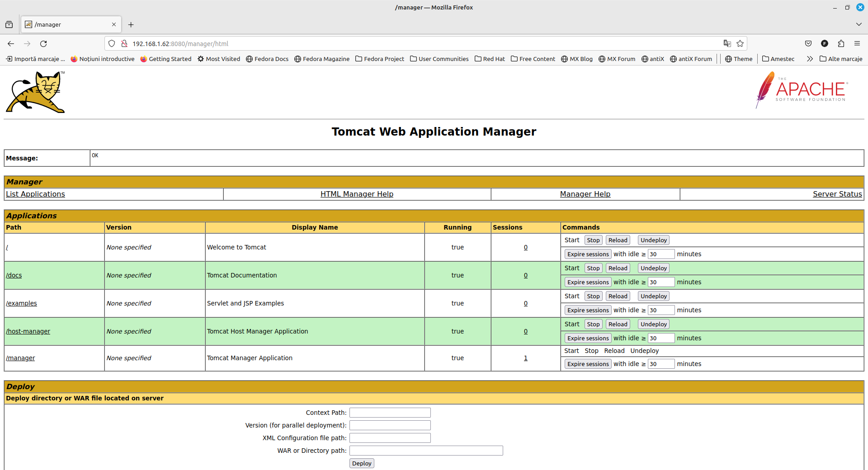This screenshot has height=470, width=868.
Task: Open the Fedora Magazine bookmark
Action: [322, 59]
